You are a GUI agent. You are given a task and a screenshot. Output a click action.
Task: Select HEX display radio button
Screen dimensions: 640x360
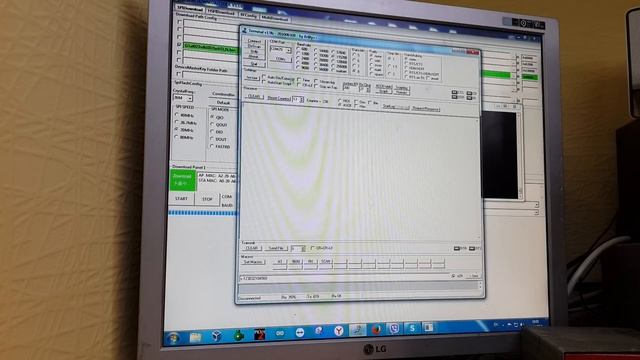pyautogui.click(x=340, y=100)
